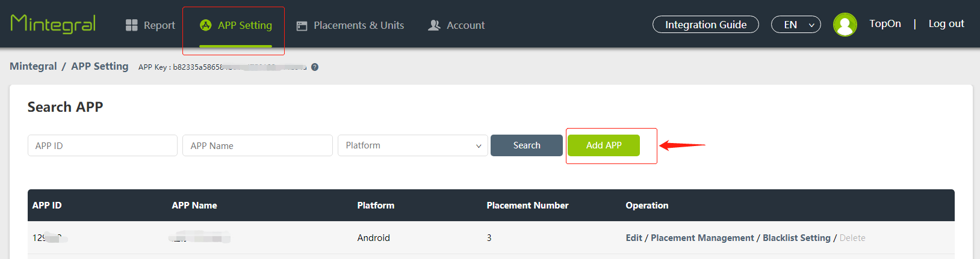This screenshot has width=980, height=259.
Task: Click the green user avatar icon
Action: click(845, 25)
